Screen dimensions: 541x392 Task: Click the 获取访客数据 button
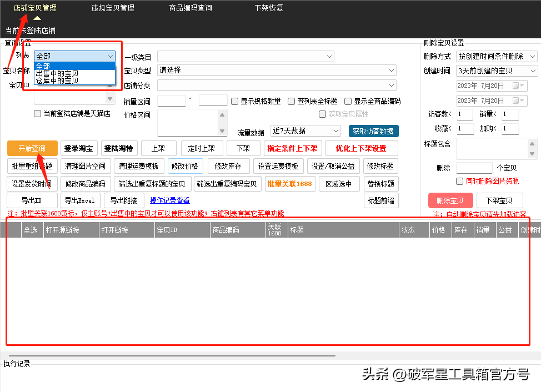(373, 131)
